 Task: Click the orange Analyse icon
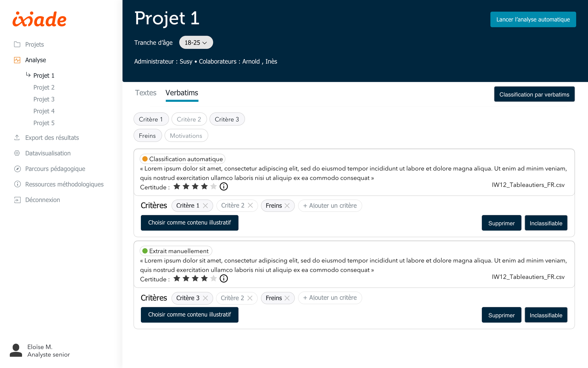(17, 60)
